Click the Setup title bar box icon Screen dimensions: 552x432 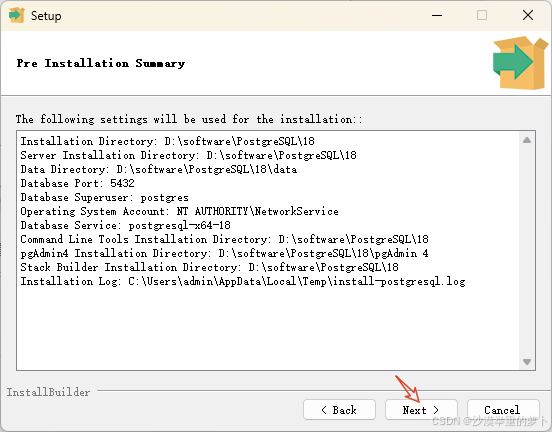pos(17,15)
